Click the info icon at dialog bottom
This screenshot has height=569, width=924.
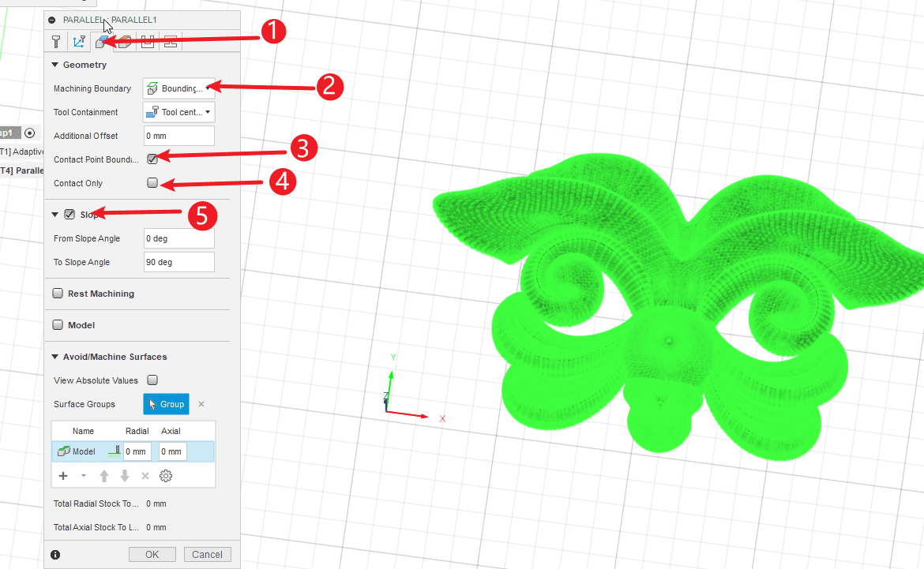[x=55, y=555]
